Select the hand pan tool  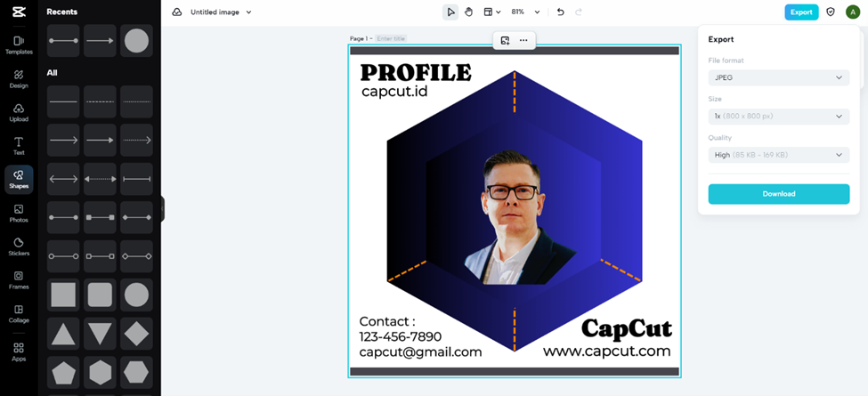pos(469,12)
